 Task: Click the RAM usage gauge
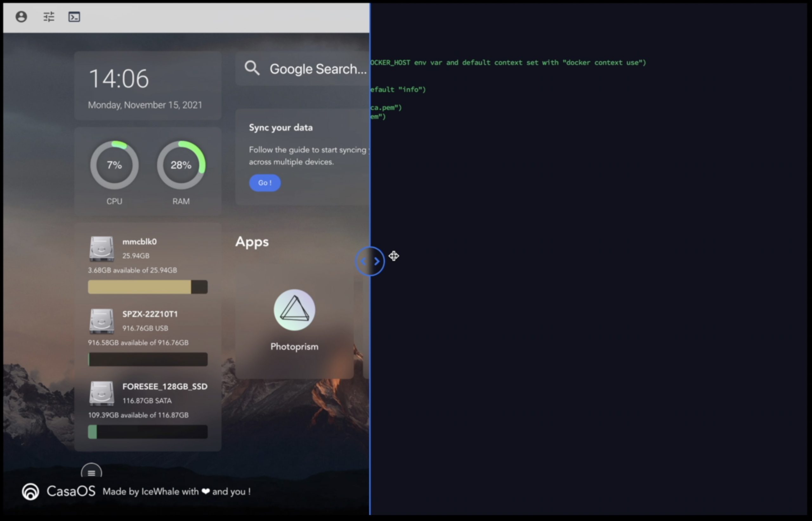point(181,165)
